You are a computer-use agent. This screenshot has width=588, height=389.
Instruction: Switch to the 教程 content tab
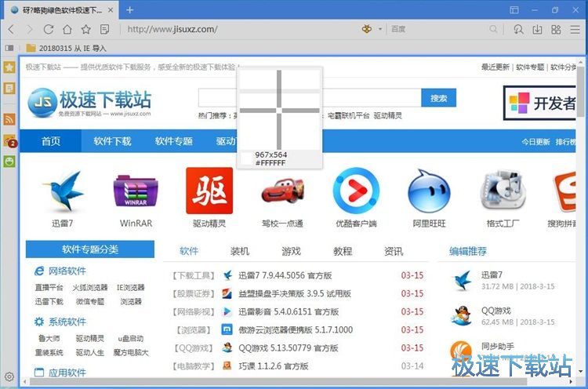pyautogui.click(x=343, y=251)
